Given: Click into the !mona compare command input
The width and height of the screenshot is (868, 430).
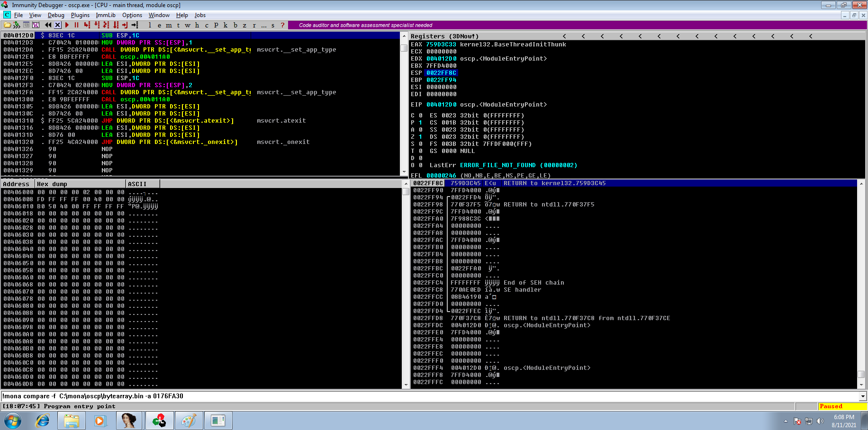Looking at the screenshot, I should 429,396.
